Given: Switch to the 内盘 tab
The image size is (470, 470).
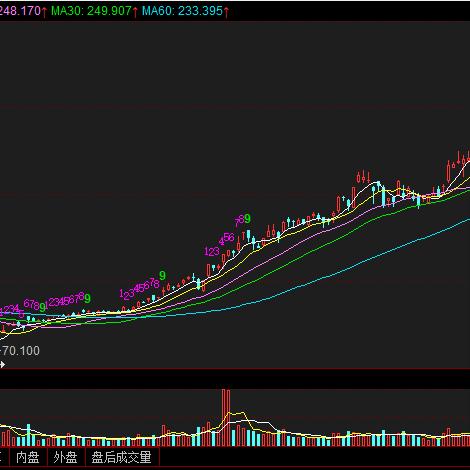Looking at the screenshot, I should click(x=28, y=457).
